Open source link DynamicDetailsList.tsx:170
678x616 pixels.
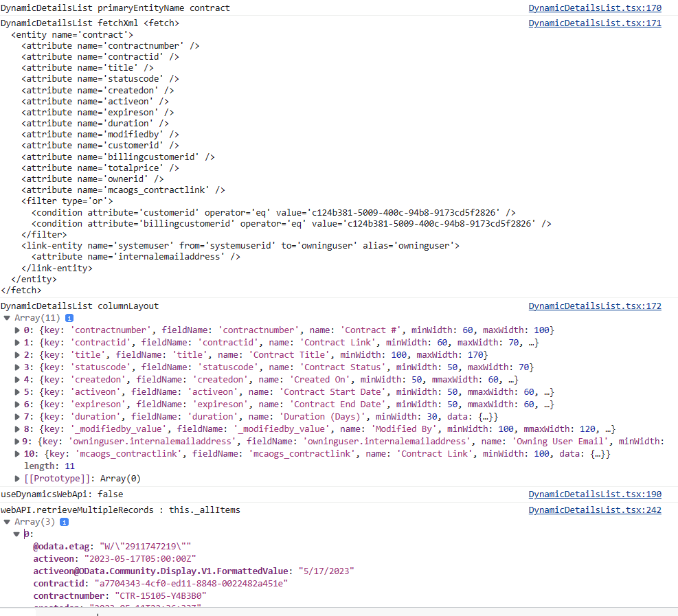click(595, 8)
